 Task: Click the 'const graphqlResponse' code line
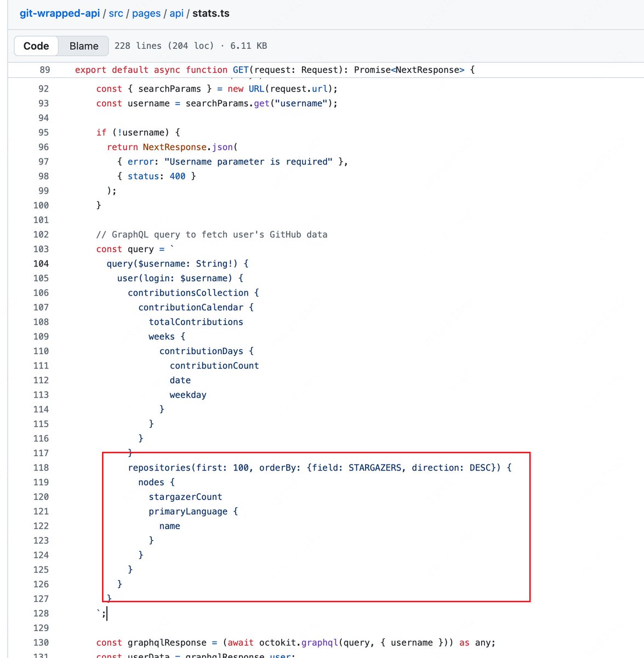[x=295, y=642]
